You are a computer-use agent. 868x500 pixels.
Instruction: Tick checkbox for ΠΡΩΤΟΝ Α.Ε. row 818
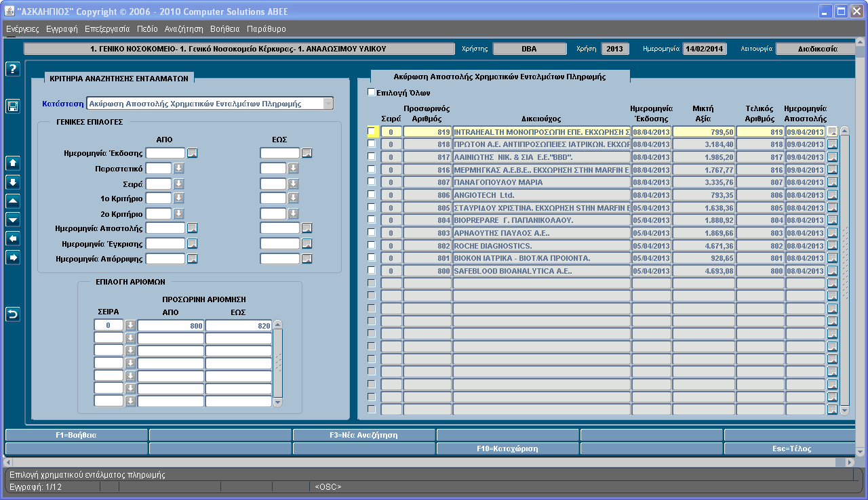pyautogui.click(x=371, y=144)
